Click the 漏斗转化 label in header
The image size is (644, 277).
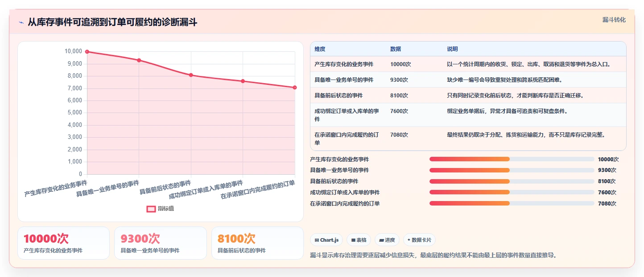click(614, 20)
